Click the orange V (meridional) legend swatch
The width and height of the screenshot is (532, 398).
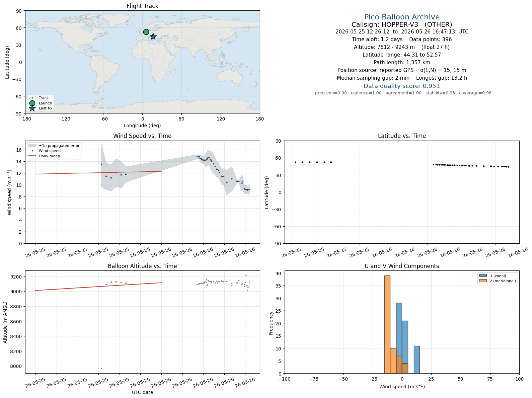[483, 281]
